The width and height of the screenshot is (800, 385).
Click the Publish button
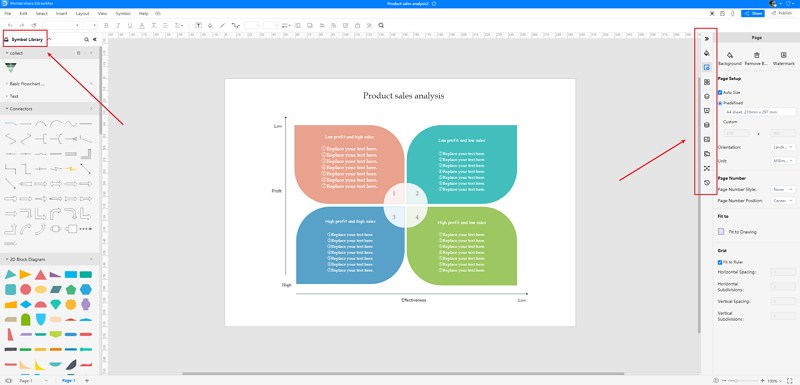[782, 13]
